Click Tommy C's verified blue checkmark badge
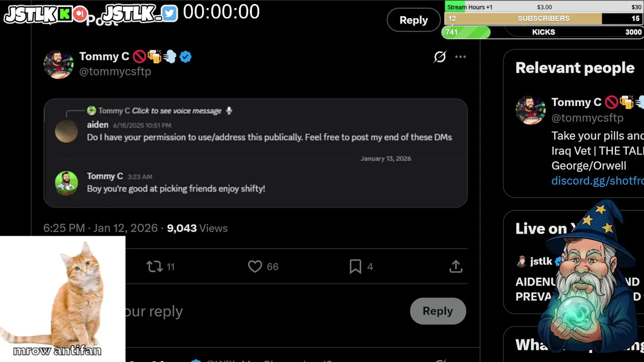 (186, 57)
